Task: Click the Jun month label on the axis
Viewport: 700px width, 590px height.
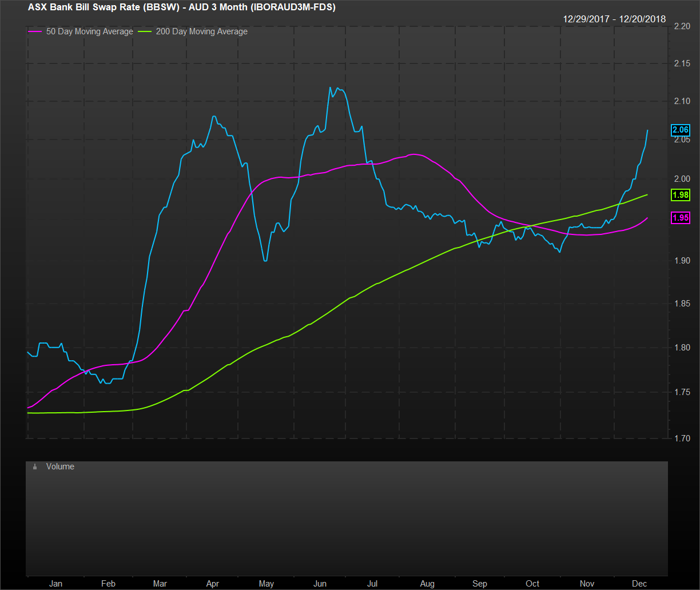Action: point(320,584)
